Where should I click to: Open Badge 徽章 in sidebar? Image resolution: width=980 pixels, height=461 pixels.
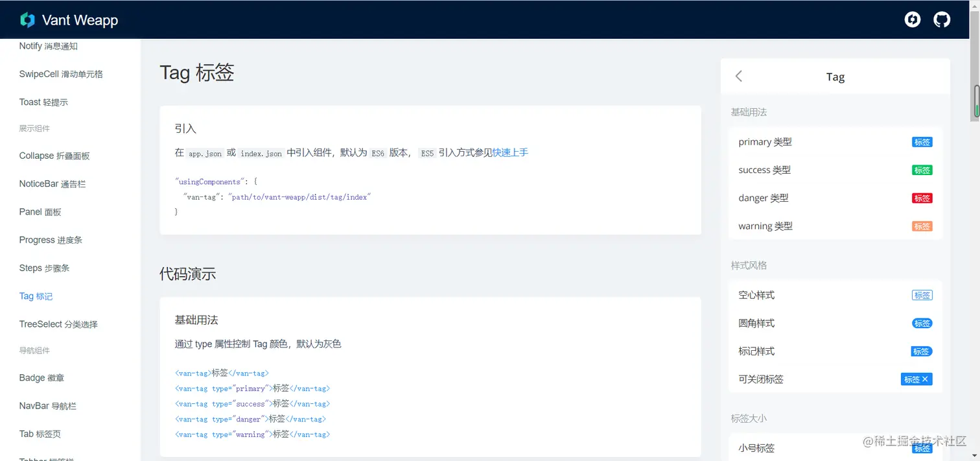tap(41, 377)
